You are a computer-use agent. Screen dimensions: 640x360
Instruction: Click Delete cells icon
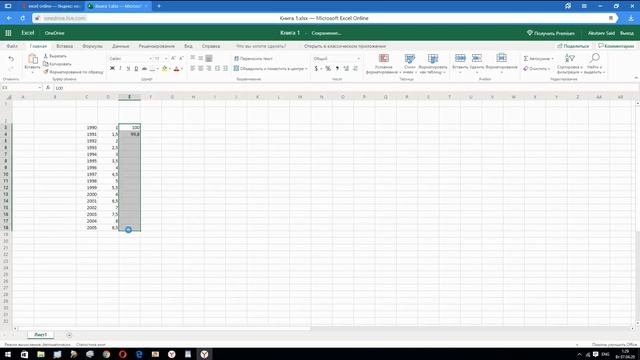(476, 58)
